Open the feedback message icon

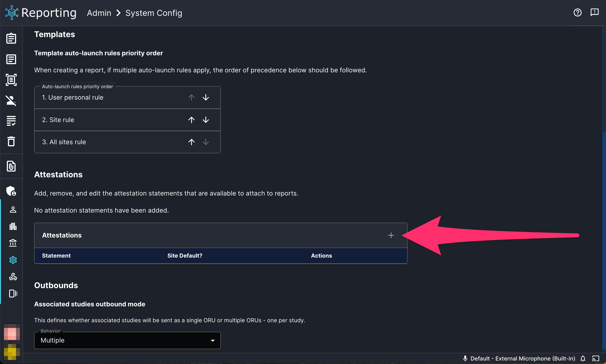point(595,13)
